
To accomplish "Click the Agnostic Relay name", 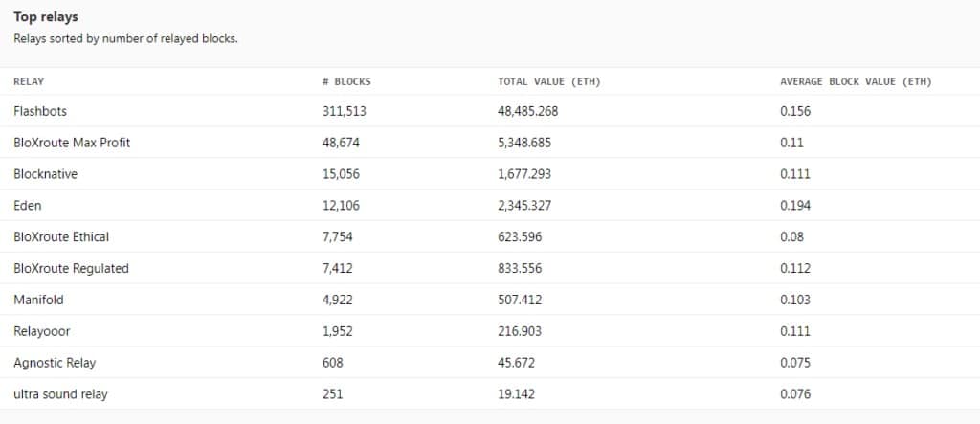I will [x=55, y=363].
